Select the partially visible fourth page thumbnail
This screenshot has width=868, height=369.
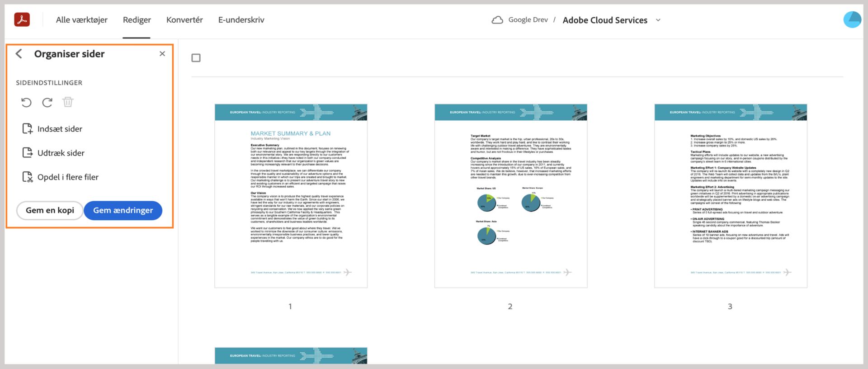(291, 355)
